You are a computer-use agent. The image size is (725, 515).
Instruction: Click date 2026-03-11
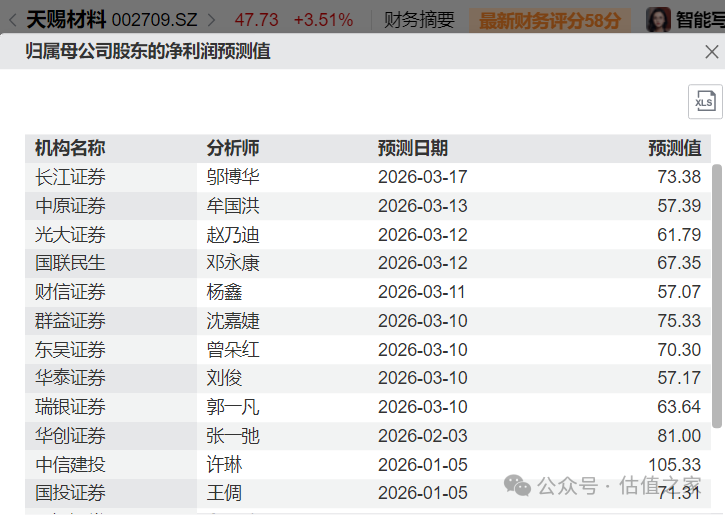tap(422, 292)
